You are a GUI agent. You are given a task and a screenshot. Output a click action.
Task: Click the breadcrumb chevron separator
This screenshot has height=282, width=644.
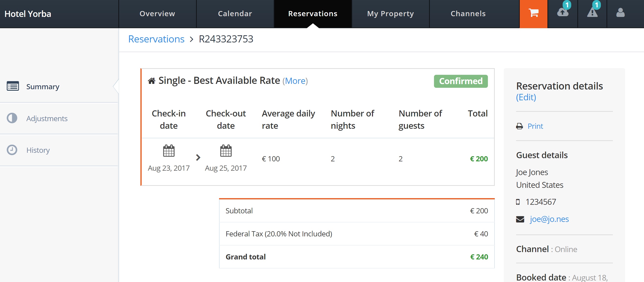[x=191, y=39]
